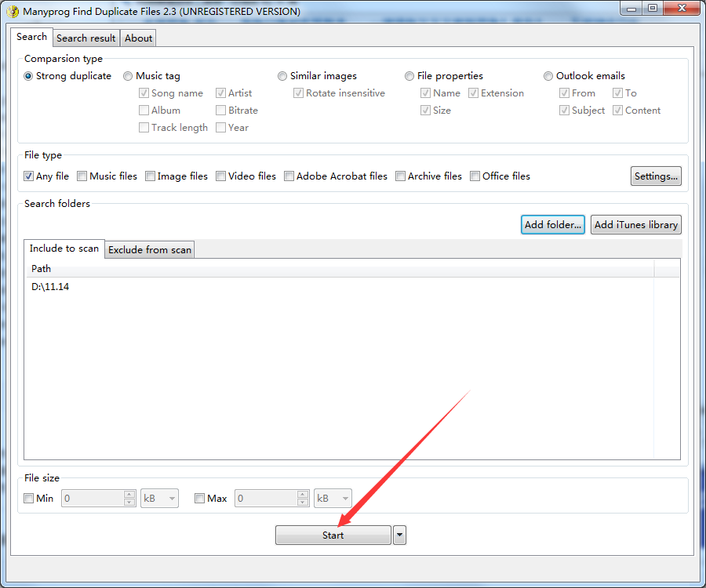Click the Manyprog app icon in title bar
Image resolution: width=706 pixels, height=588 pixels.
coord(13,11)
